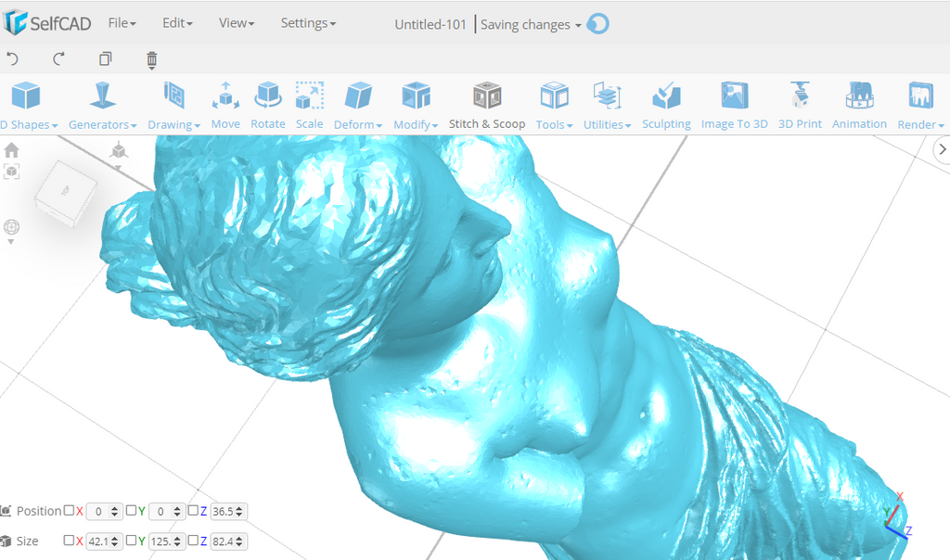Delete object with trash icon

(152, 59)
